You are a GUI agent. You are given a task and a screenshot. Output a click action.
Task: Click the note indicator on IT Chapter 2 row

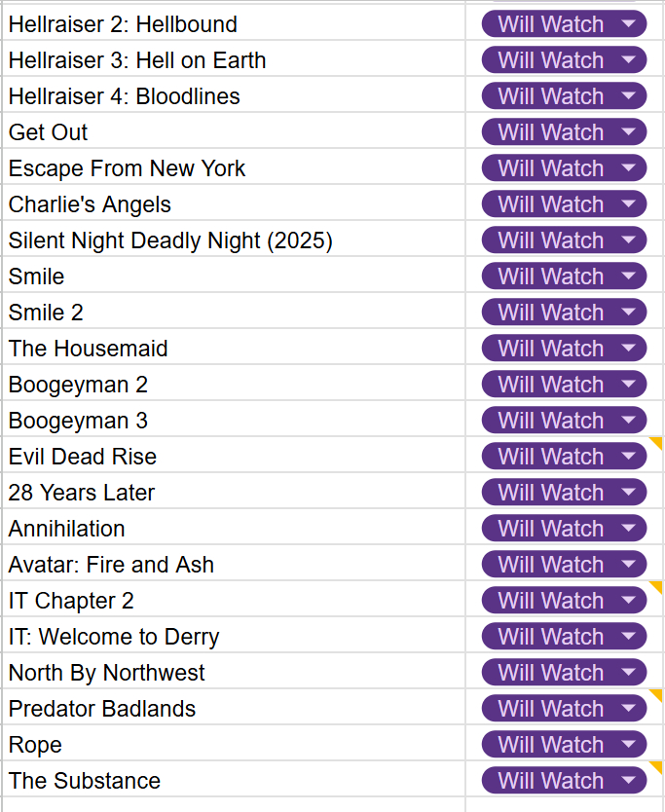pyautogui.click(x=657, y=588)
